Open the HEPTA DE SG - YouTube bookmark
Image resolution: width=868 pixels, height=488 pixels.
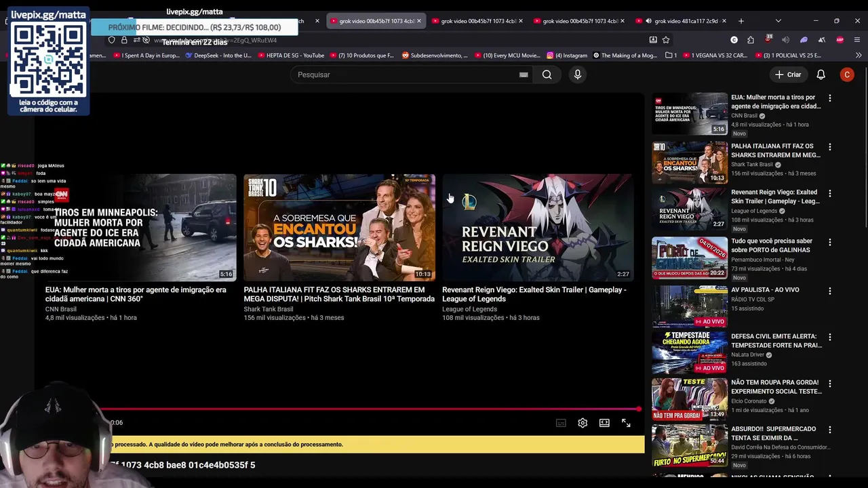(291, 56)
